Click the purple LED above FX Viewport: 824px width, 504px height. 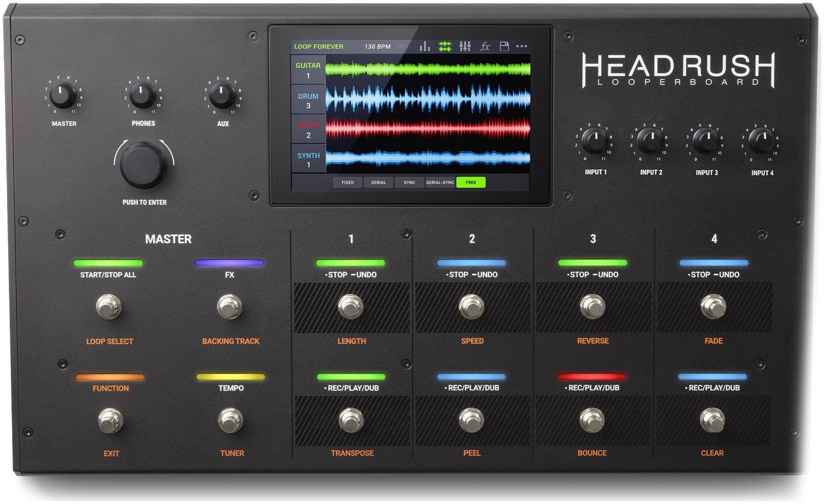point(229,263)
